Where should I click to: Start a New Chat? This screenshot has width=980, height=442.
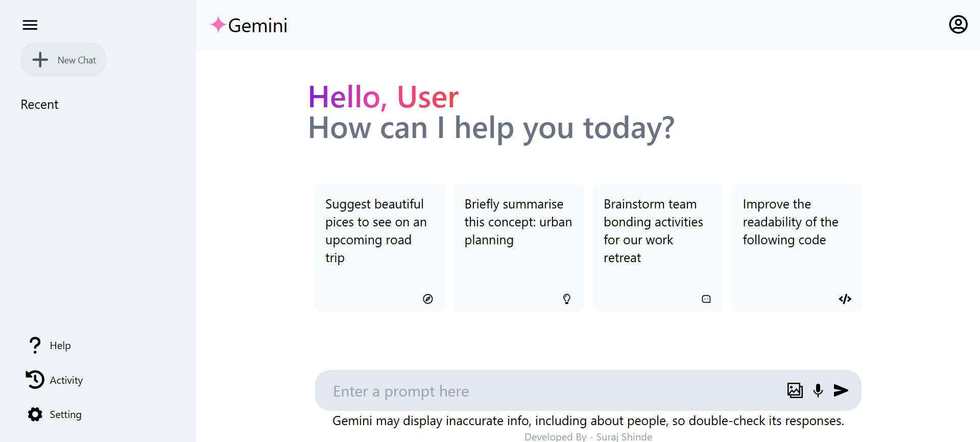(x=63, y=60)
